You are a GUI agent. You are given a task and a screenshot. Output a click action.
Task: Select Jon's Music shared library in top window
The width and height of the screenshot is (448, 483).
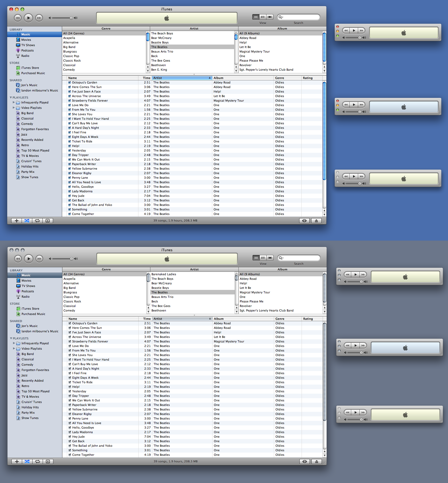click(29, 85)
